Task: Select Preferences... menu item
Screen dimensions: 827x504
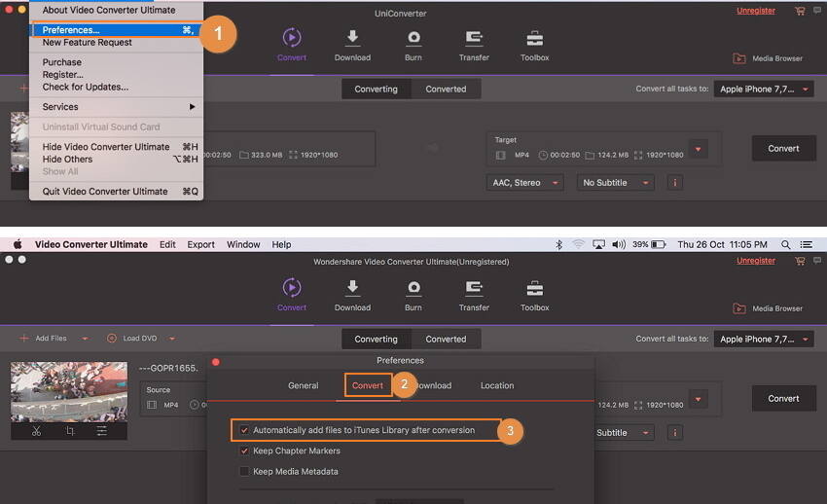Action: (116, 30)
